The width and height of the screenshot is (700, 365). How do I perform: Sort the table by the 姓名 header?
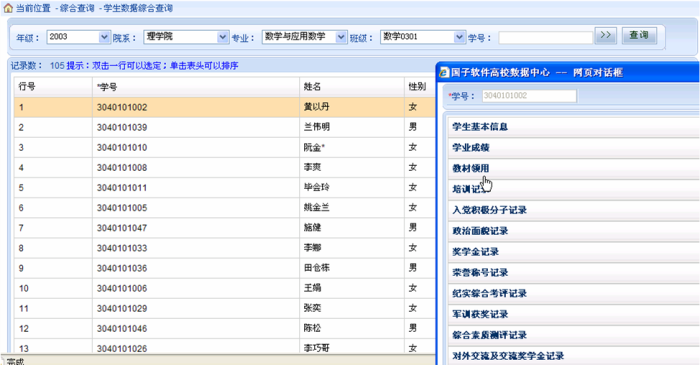pos(352,87)
